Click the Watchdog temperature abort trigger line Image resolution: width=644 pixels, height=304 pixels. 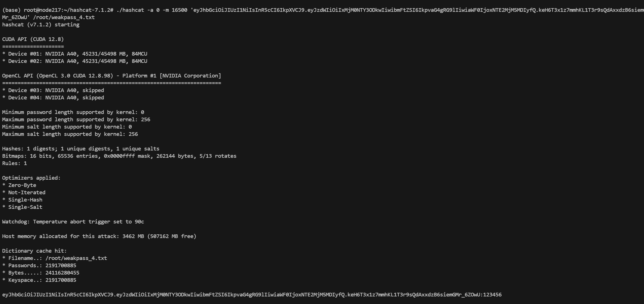[73, 222]
